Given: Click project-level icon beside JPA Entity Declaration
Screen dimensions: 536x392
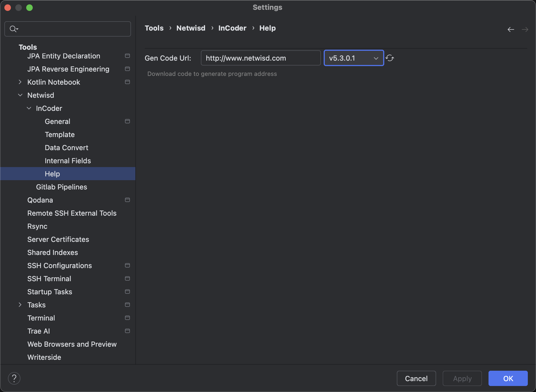Looking at the screenshot, I should click(127, 56).
